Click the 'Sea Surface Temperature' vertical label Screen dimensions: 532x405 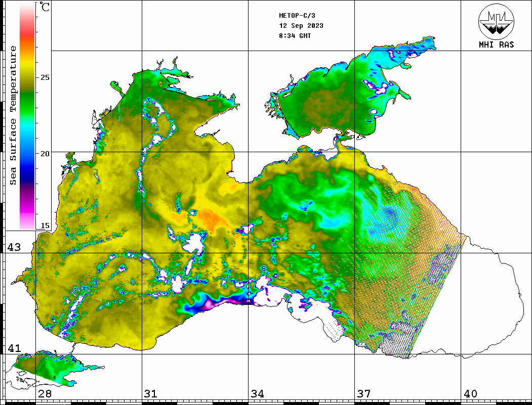pyautogui.click(x=13, y=115)
